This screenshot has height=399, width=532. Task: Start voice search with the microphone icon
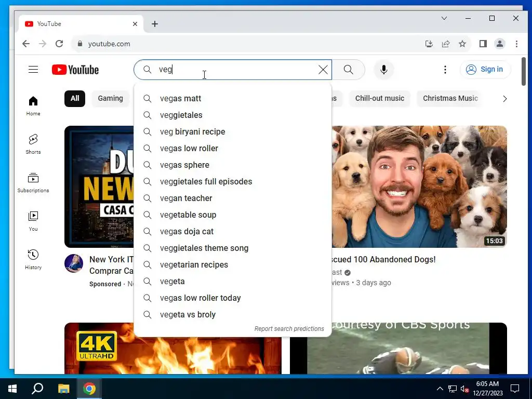pos(384,70)
